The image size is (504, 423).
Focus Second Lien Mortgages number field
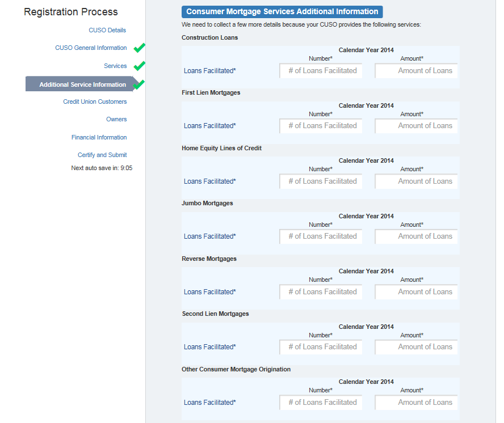[321, 347]
